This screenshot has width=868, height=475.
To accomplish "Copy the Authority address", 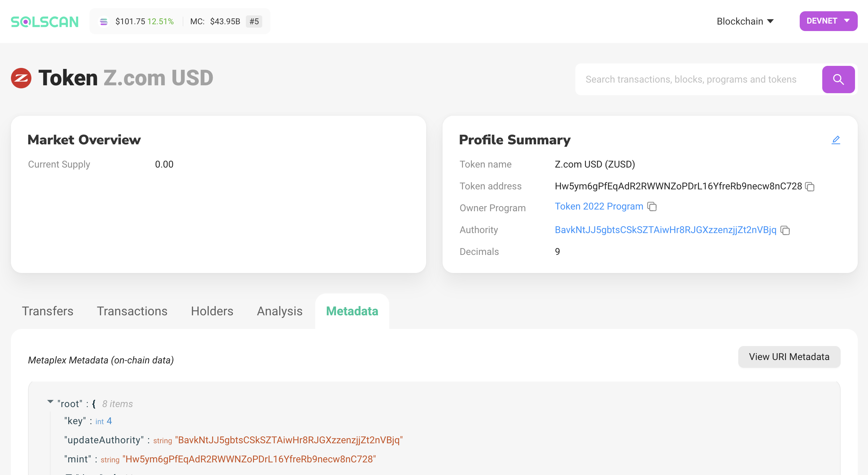I will [785, 230].
